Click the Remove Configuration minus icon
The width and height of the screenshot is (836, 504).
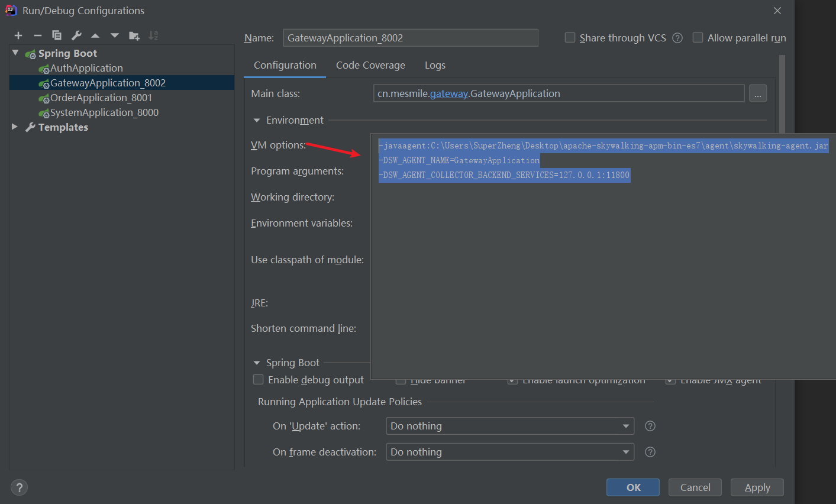pyautogui.click(x=37, y=35)
